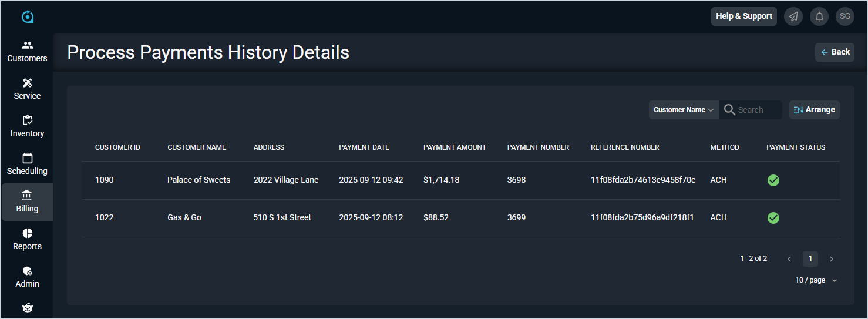This screenshot has width=868, height=319.
Task: Click the payment status checkmark for Palace of Sweets
Action: 773,180
